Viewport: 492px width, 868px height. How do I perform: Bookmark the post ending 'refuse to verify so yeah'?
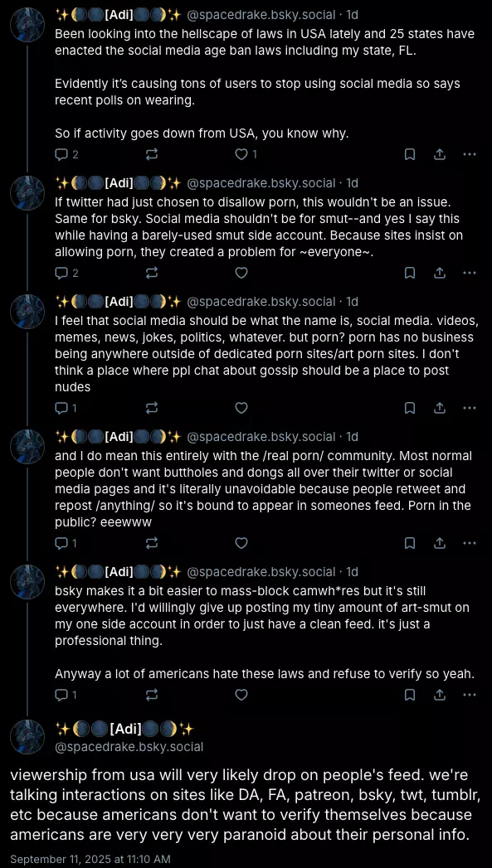pos(409,694)
